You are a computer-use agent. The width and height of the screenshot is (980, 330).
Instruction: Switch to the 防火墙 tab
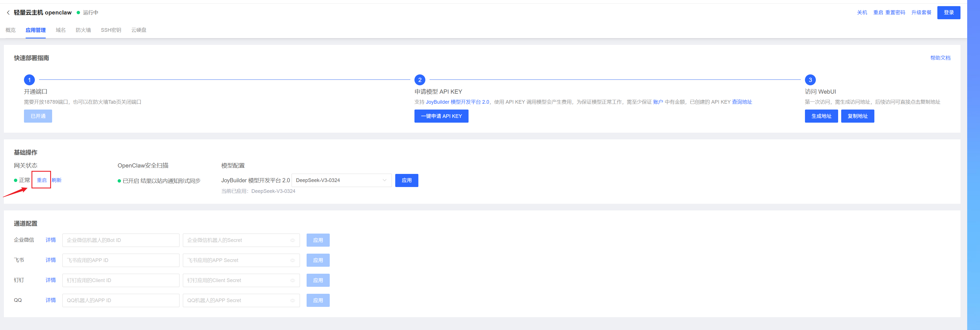point(83,30)
